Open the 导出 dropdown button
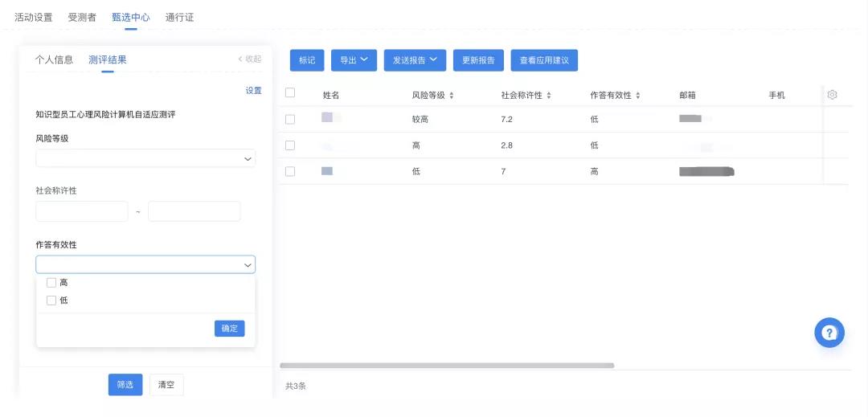 pos(354,60)
